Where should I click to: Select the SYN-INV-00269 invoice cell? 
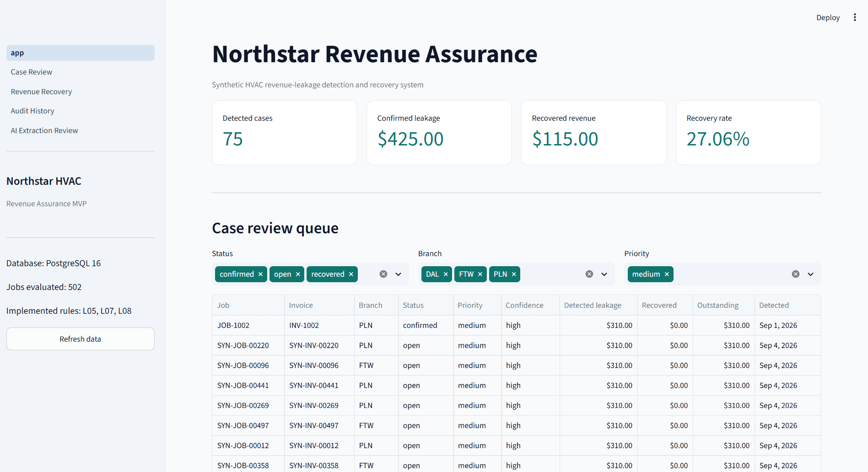[319, 406]
